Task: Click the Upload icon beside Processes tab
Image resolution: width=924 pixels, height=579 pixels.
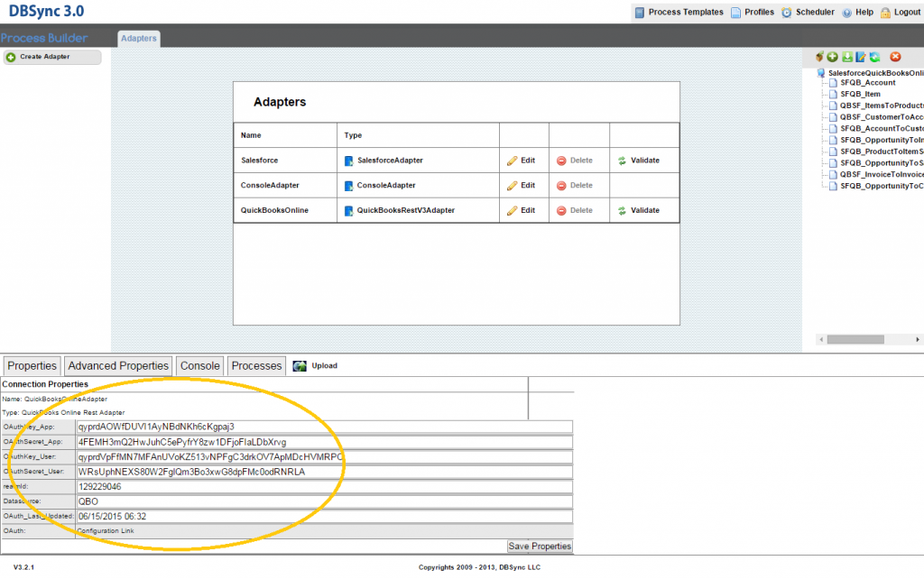Action: (300, 365)
